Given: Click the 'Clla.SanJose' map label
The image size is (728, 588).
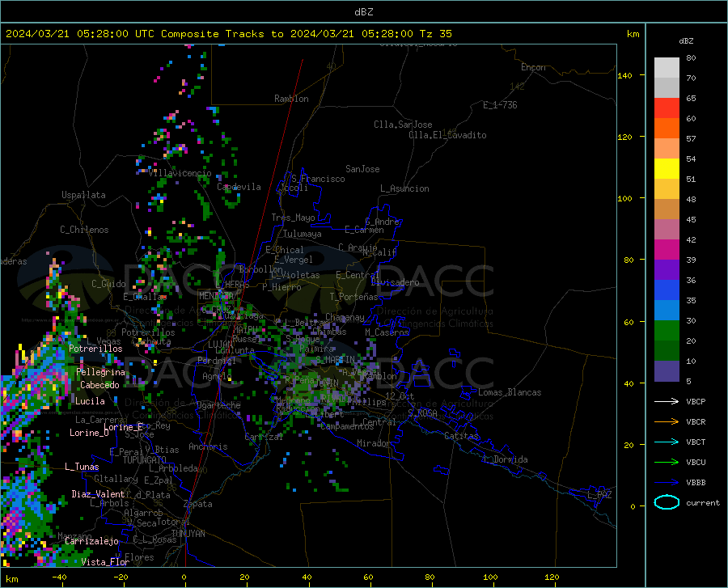Looking at the screenshot, I should [403, 125].
